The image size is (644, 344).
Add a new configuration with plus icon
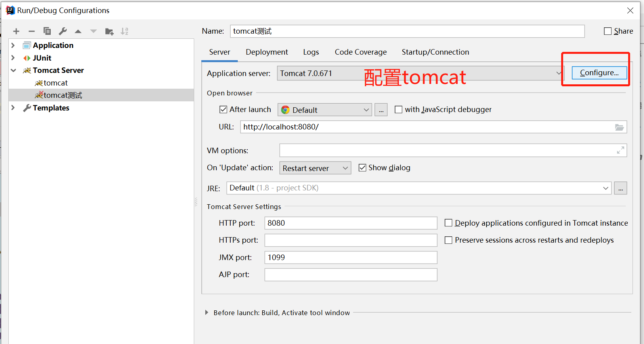coord(16,31)
